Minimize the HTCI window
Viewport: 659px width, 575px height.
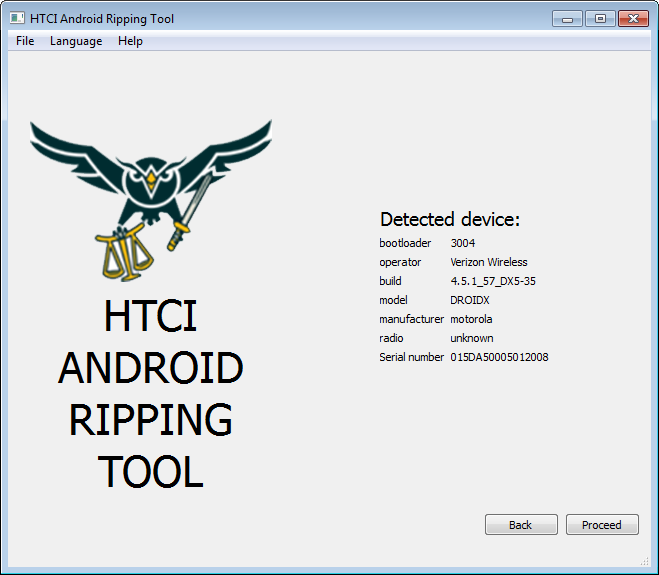point(567,19)
